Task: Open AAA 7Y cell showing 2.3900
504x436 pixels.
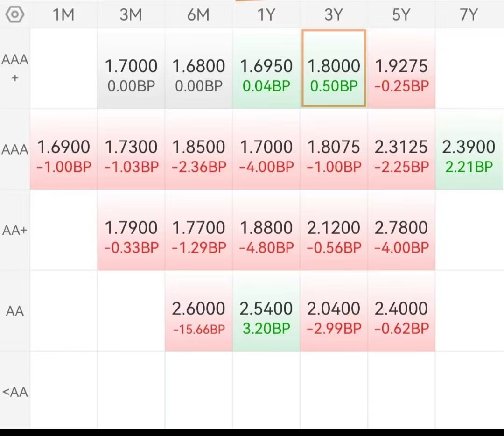Action: (469, 149)
